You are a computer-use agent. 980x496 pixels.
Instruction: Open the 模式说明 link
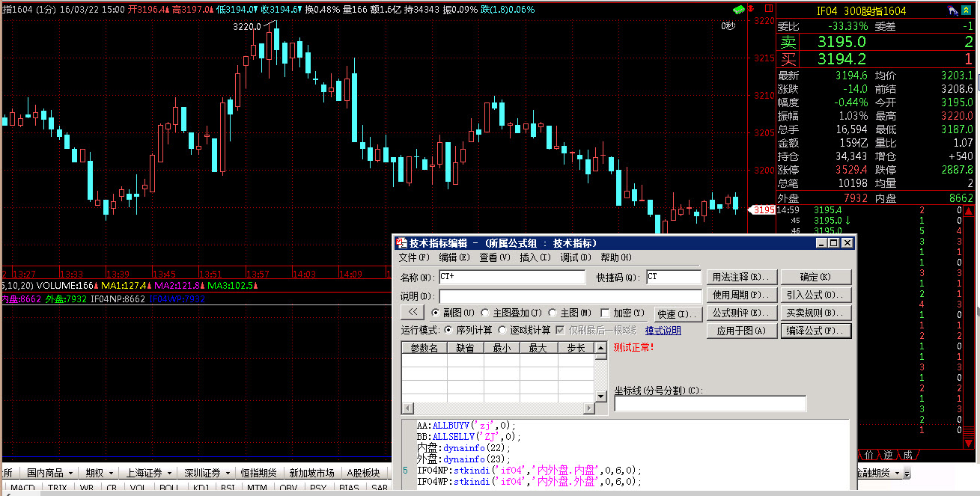tap(663, 330)
